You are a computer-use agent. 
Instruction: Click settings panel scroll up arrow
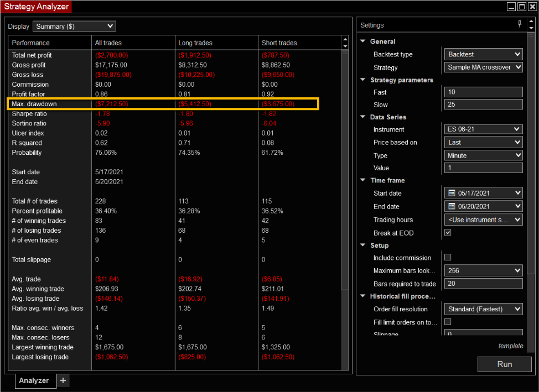coord(531,22)
